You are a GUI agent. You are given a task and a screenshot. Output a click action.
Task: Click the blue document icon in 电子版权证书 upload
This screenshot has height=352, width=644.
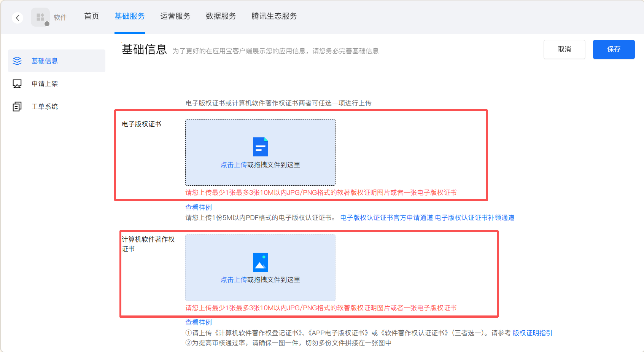click(260, 147)
